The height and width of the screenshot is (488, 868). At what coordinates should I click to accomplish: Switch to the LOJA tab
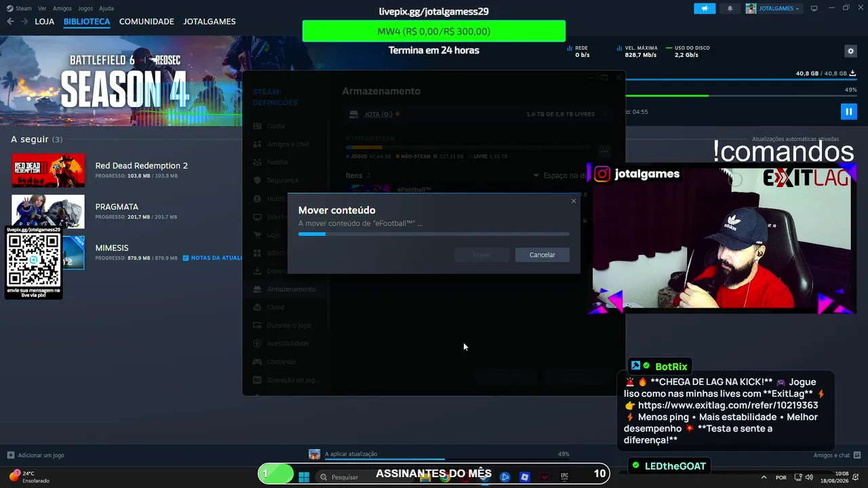(44, 22)
